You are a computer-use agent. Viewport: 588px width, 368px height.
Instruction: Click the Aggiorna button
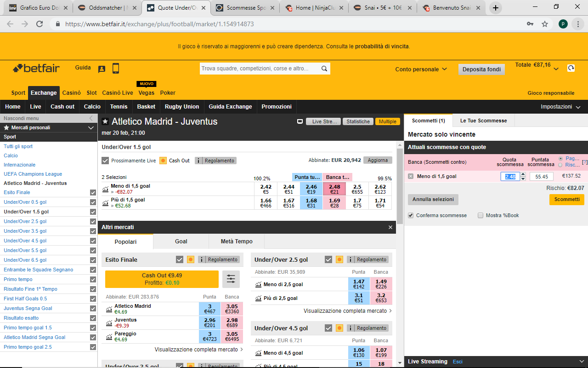378,160
